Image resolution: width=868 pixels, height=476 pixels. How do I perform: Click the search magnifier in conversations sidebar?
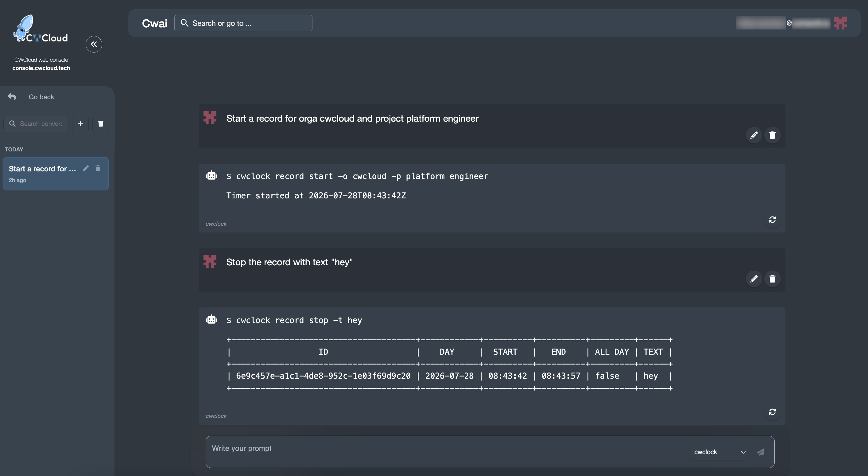point(12,124)
